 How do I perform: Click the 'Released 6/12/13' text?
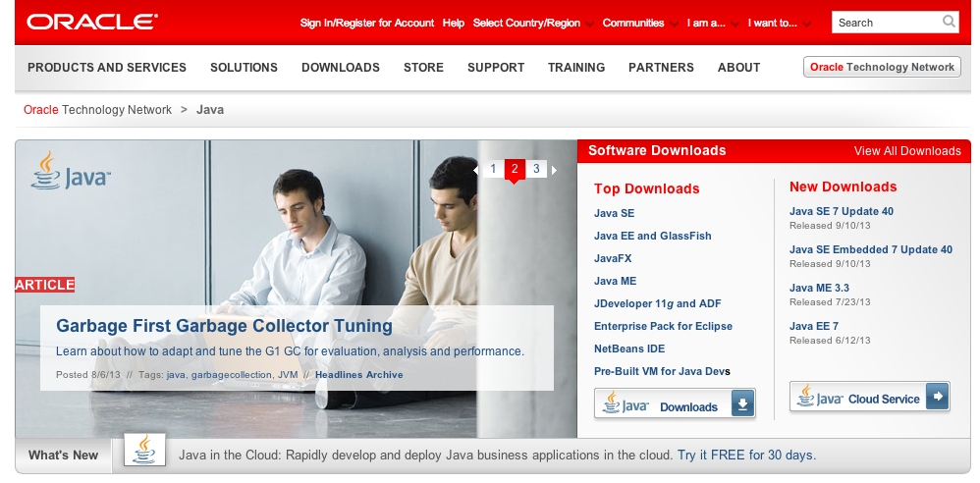(830, 341)
